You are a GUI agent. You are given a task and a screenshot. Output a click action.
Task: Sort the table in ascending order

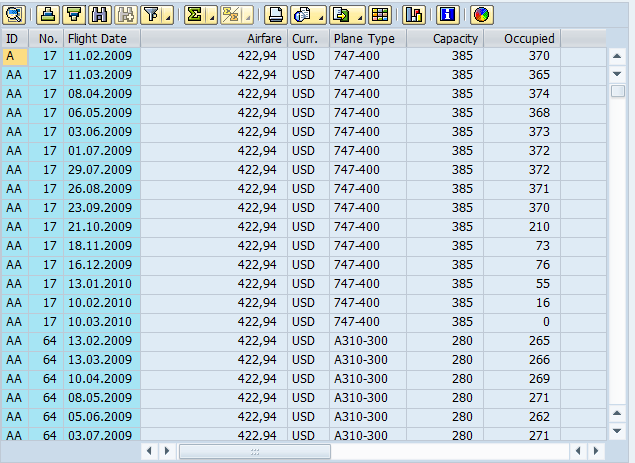[48, 15]
